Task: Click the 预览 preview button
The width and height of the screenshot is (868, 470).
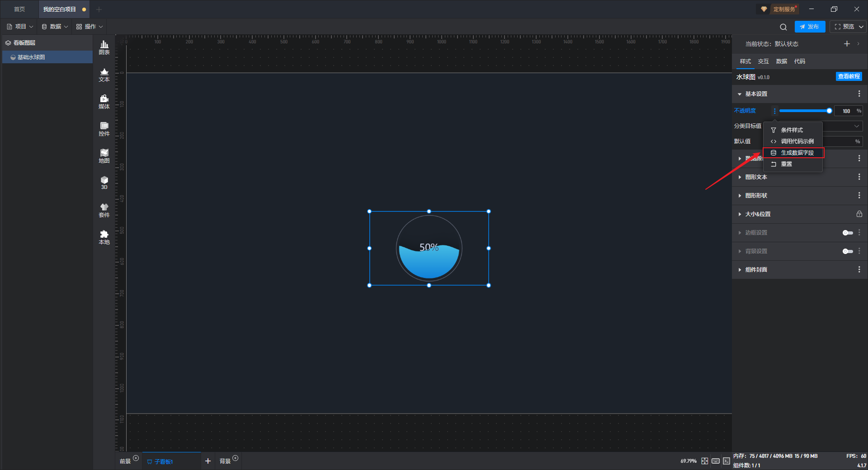Action: 844,27
